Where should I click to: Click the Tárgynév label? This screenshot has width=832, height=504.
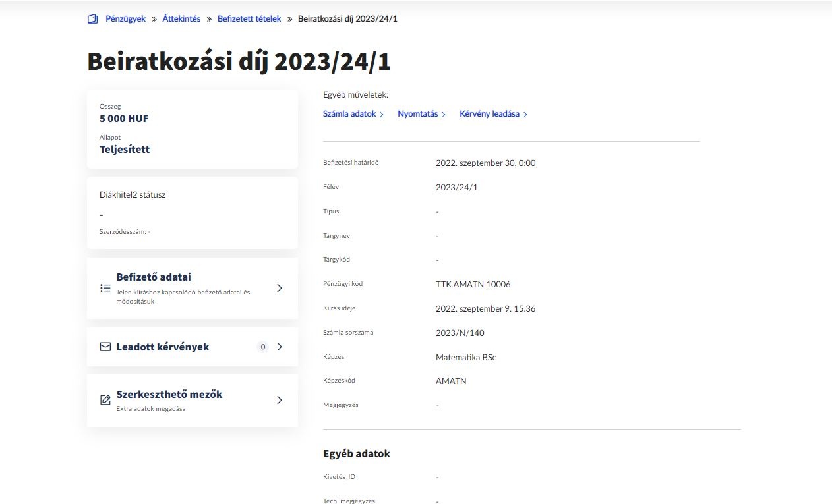336,235
